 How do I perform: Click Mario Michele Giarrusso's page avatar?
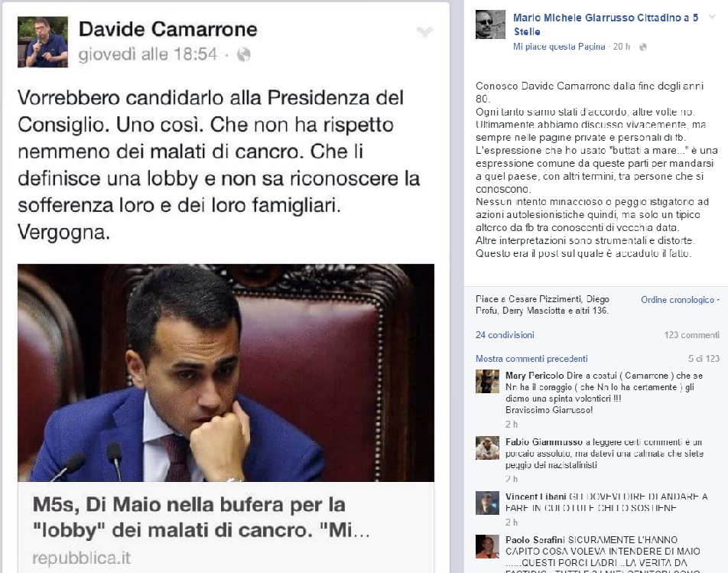pyautogui.click(x=490, y=24)
